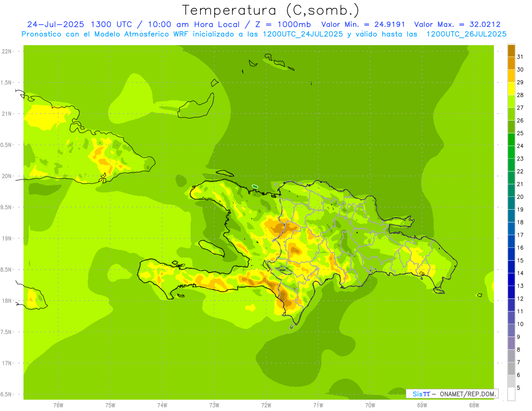Click the "18N" latitude label
Screen dimensions: 532x411
[x=6, y=301]
